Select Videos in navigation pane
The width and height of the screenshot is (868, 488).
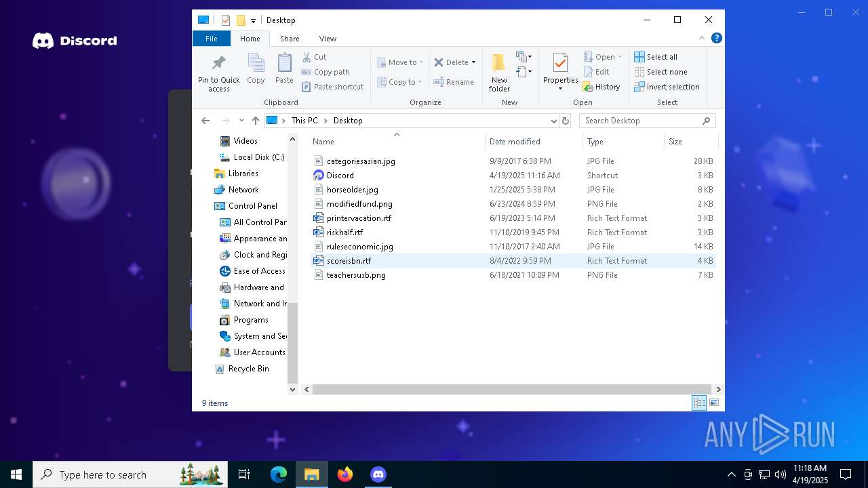pos(245,141)
